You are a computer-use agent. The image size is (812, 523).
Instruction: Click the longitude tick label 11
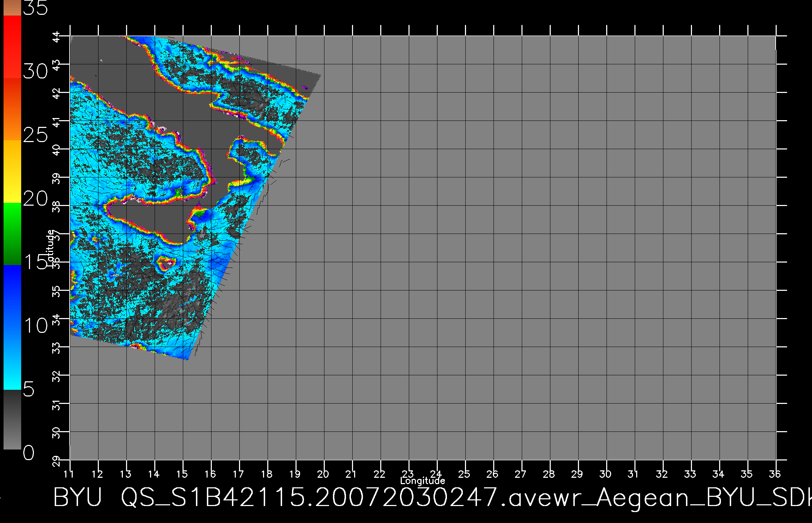click(69, 474)
